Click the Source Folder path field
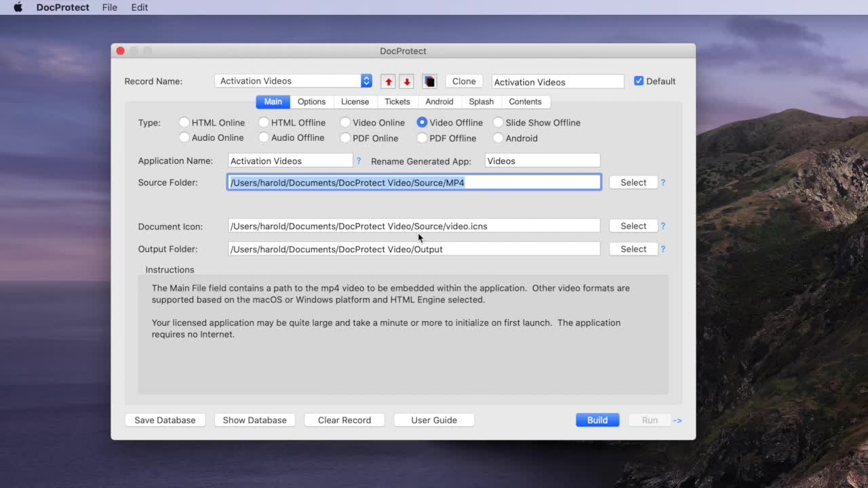Image resolution: width=868 pixels, height=488 pixels. coord(414,182)
